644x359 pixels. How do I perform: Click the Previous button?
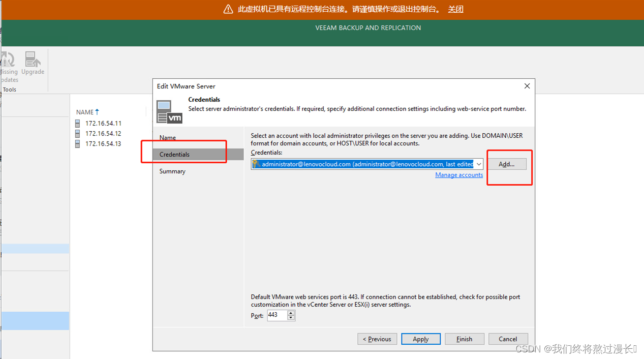pyautogui.click(x=377, y=339)
